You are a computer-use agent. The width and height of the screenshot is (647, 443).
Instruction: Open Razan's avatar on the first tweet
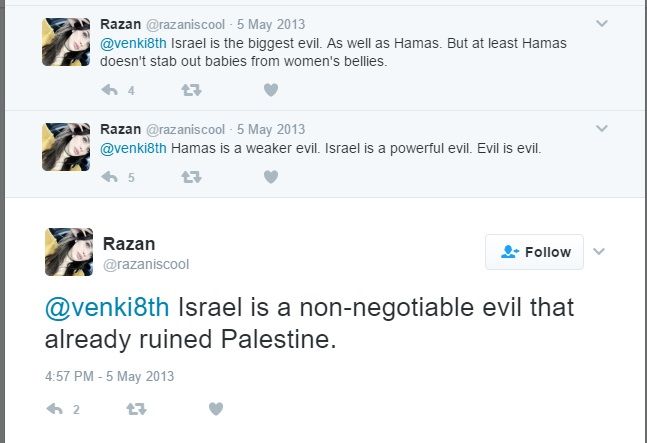click(66, 41)
